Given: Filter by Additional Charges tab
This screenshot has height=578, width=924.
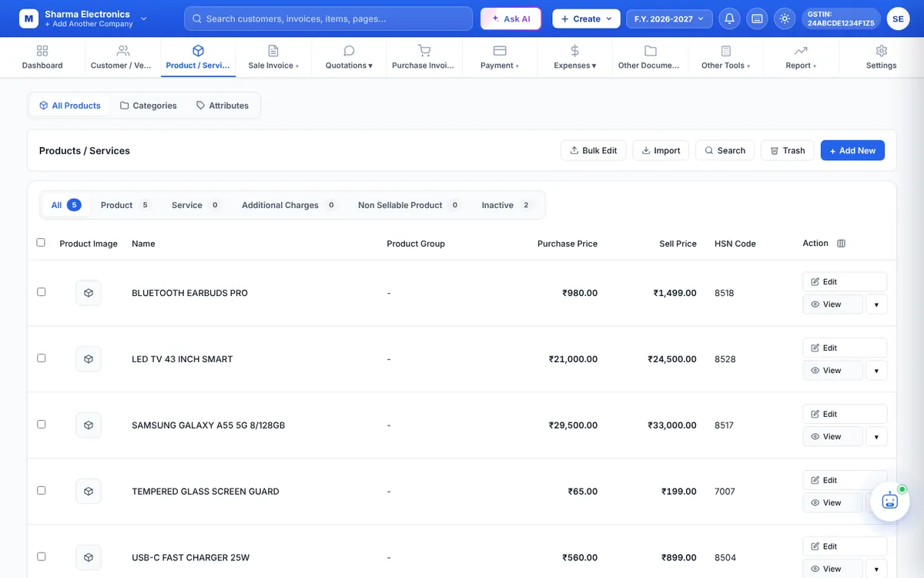Looking at the screenshot, I should coord(290,205).
